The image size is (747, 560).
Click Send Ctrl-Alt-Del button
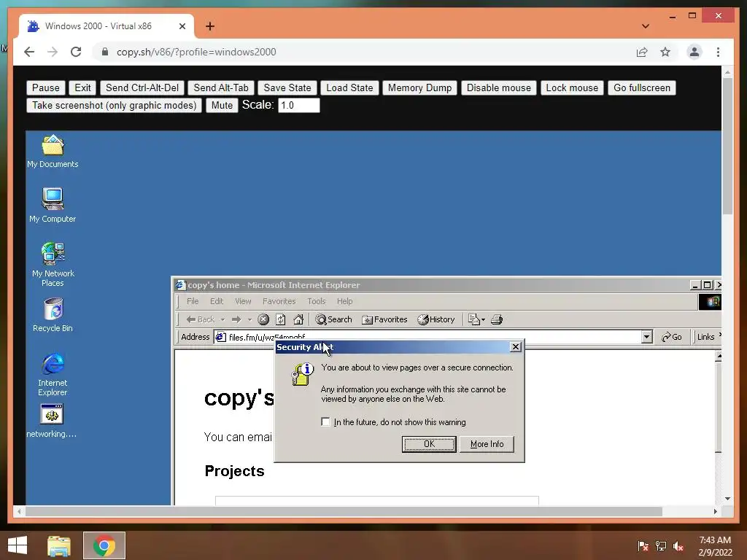[142, 87]
